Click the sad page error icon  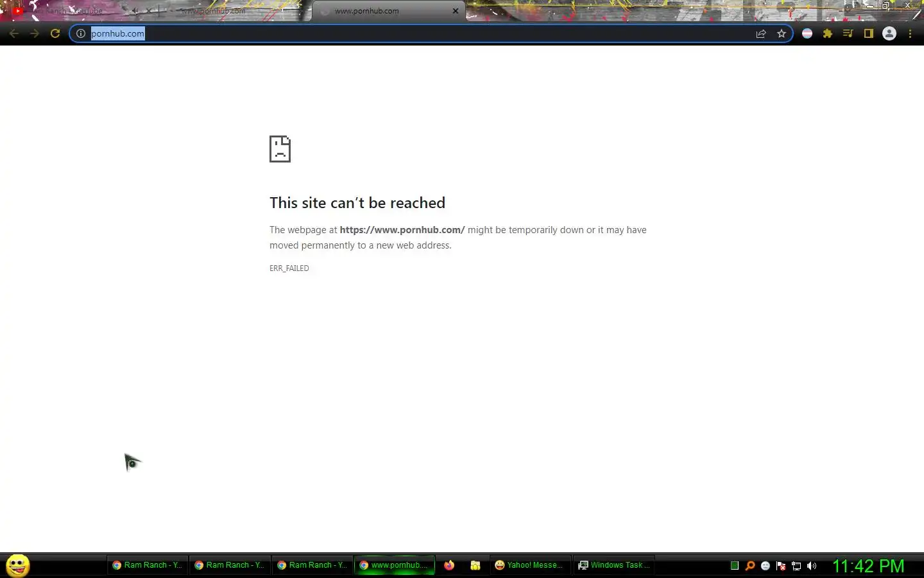click(x=280, y=149)
